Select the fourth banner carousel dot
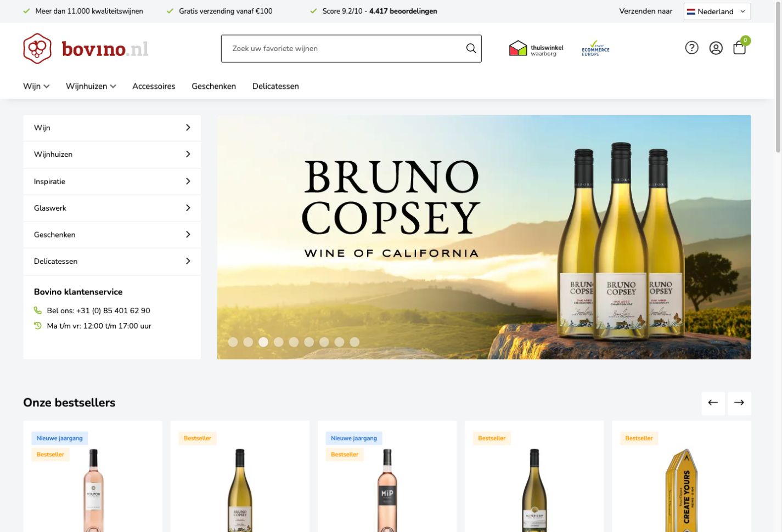This screenshot has width=782, height=532. pos(279,342)
